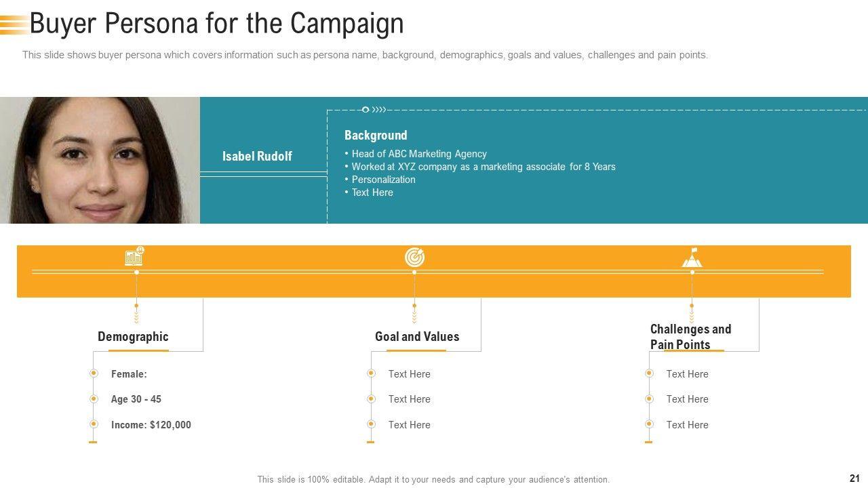
Task: Select the Isabel Rudolf name text
Action: point(257,157)
